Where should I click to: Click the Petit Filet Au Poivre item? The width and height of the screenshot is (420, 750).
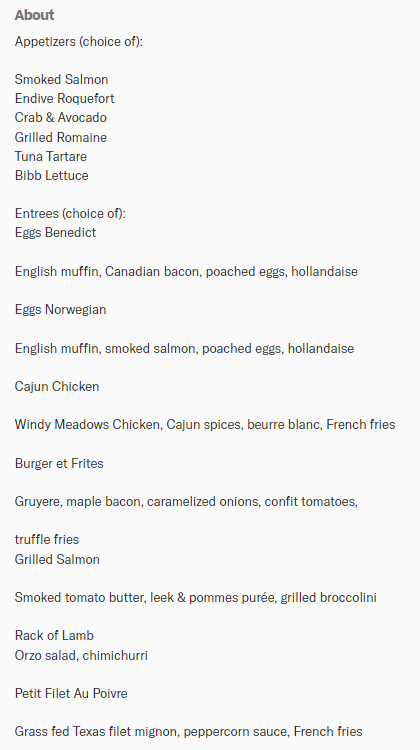coord(71,694)
